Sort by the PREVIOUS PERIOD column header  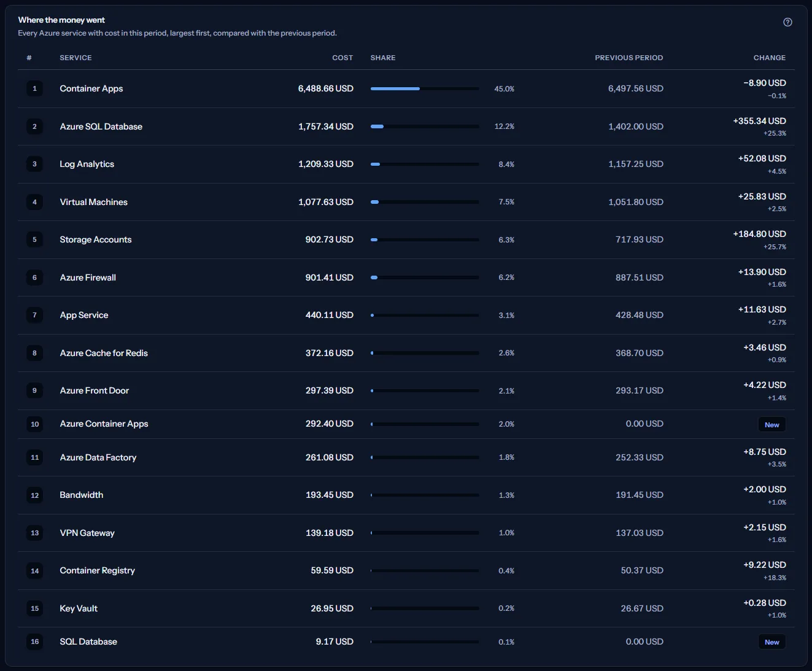point(628,58)
